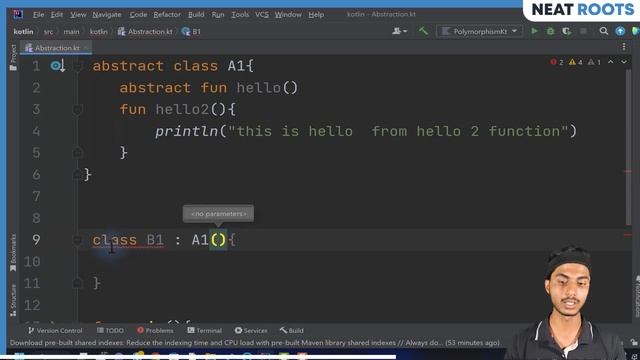The image size is (640, 360).
Task: Open the Tools menu
Action: click(x=240, y=15)
